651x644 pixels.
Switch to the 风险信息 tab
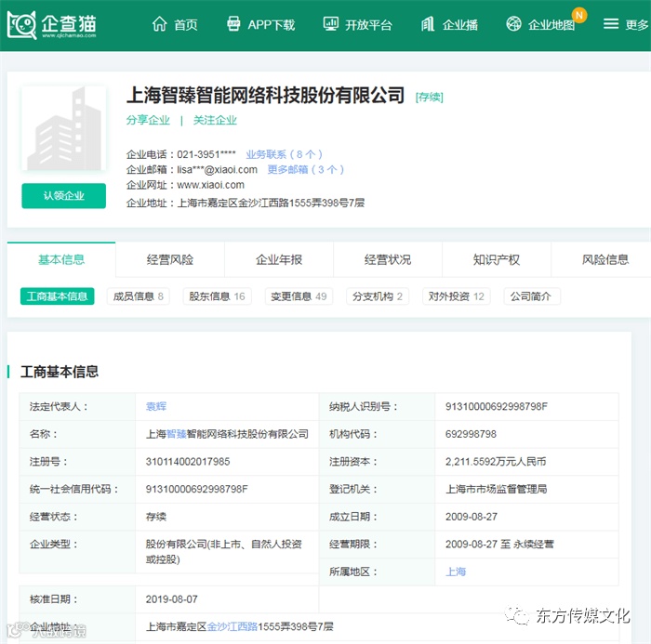605,259
